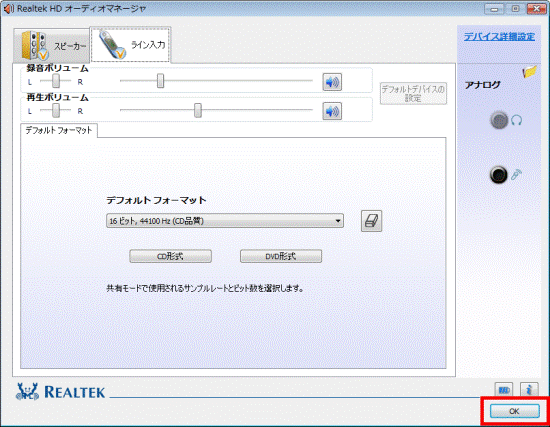This screenshot has width=550, height=427.
Task: Confirm with the OK button
Action: click(x=514, y=411)
